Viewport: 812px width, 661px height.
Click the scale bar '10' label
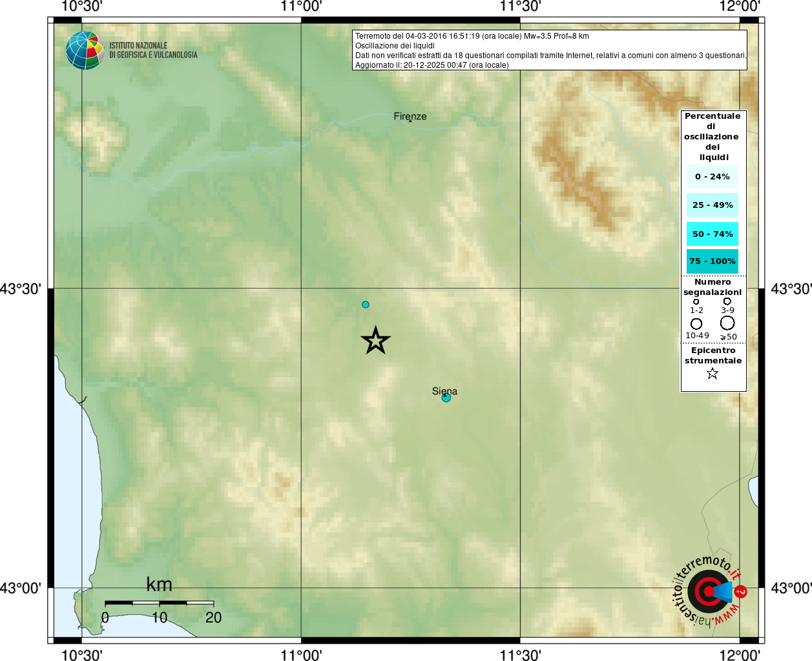(x=160, y=618)
